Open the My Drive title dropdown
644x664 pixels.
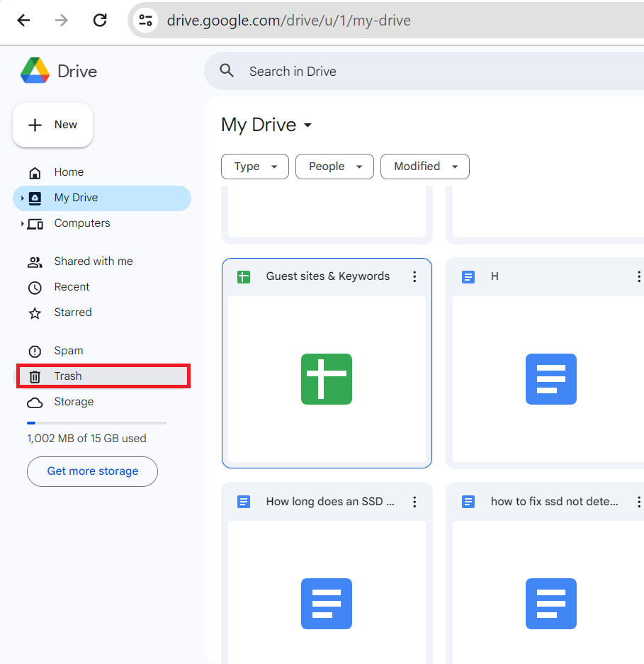click(x=307, y=125)
